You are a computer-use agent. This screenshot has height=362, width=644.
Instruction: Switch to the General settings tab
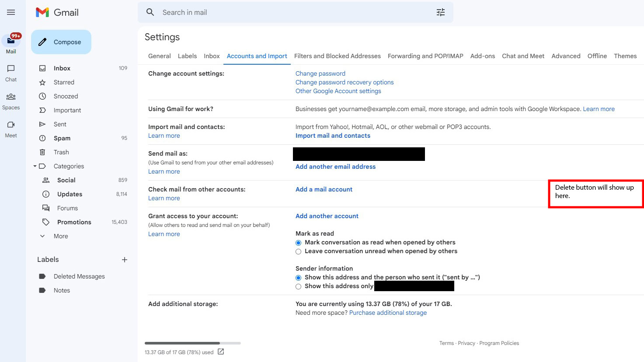[x=159, y=56]
